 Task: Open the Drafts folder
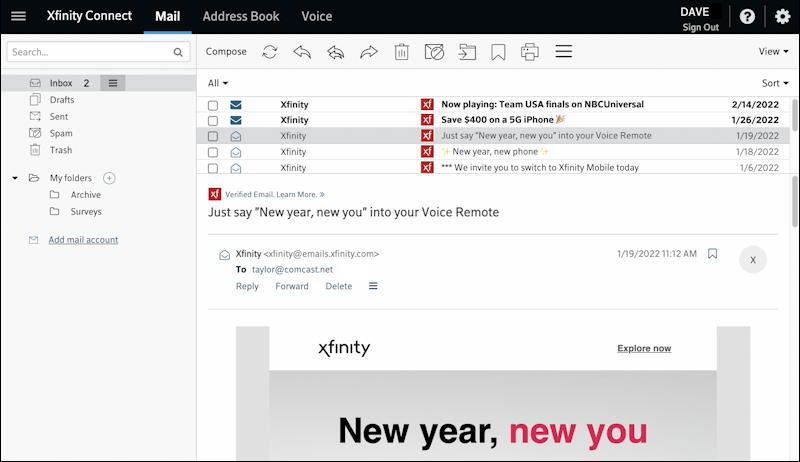click(x=62, y=100)
